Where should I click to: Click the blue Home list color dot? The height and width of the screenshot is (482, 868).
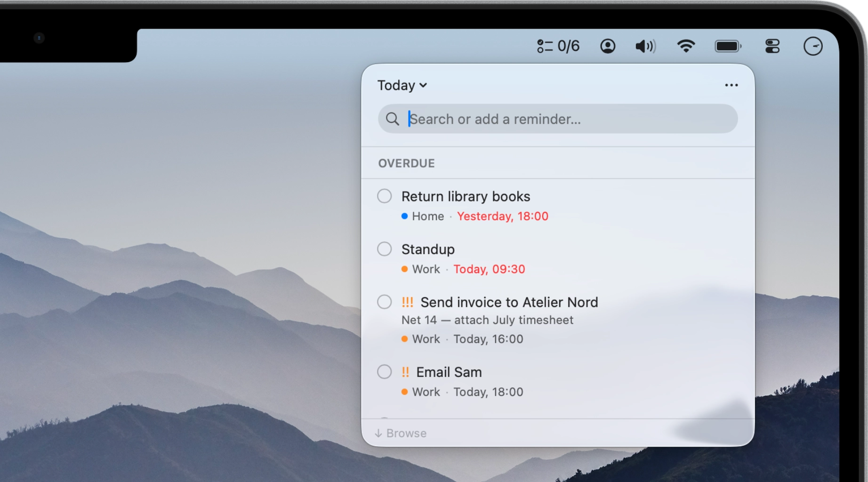click(x=404, y=216)
